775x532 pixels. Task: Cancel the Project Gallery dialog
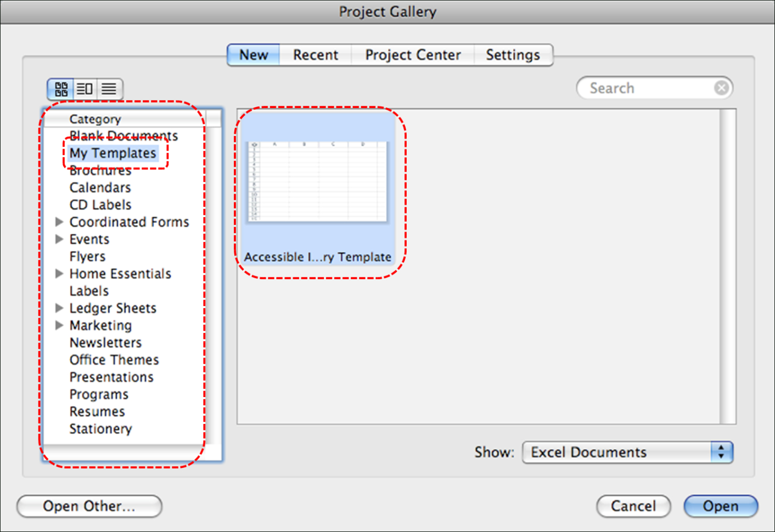(x=633, y=506)
